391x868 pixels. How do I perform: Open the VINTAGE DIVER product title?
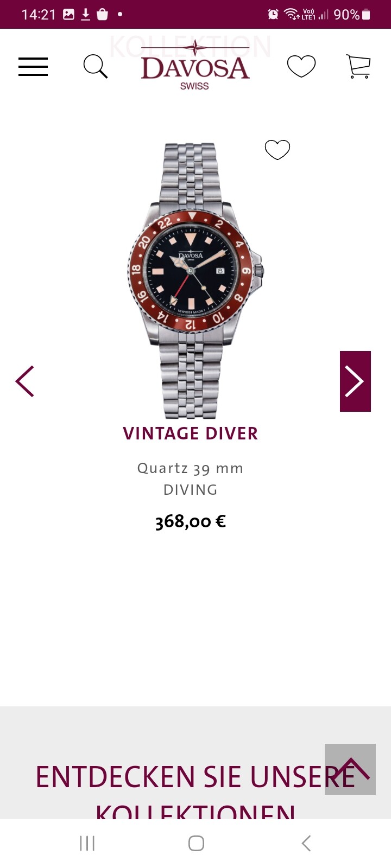pyautogui.click(x=190, y=433)
